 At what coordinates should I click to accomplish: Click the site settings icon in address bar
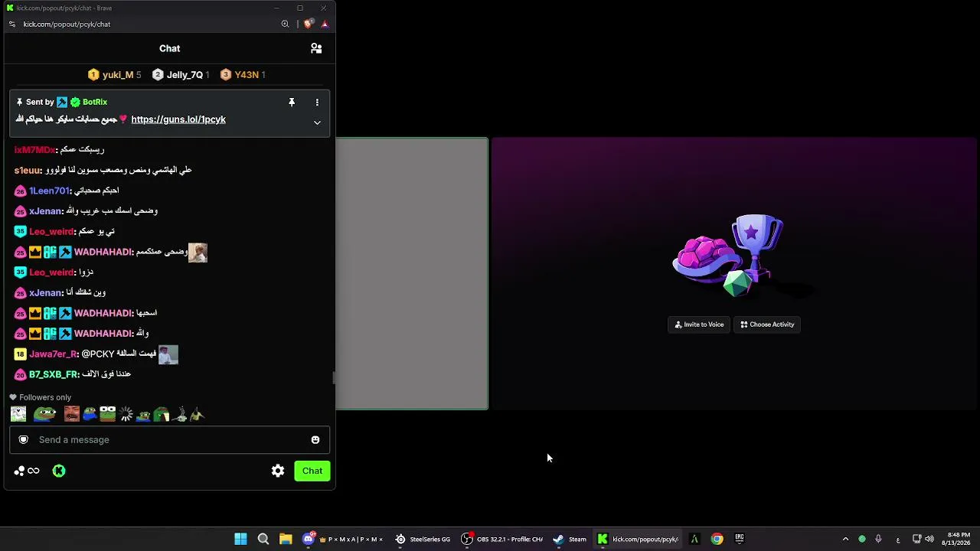11,24
